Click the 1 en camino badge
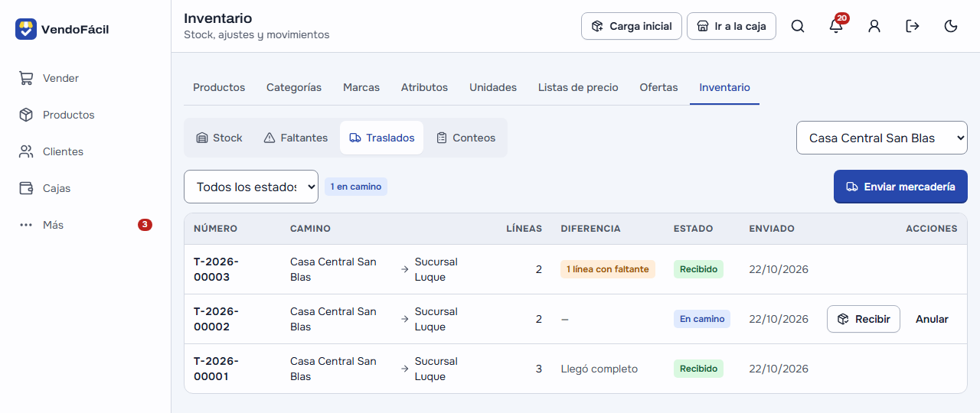Viewport: 980px width, 413px height. coord(356,187)
